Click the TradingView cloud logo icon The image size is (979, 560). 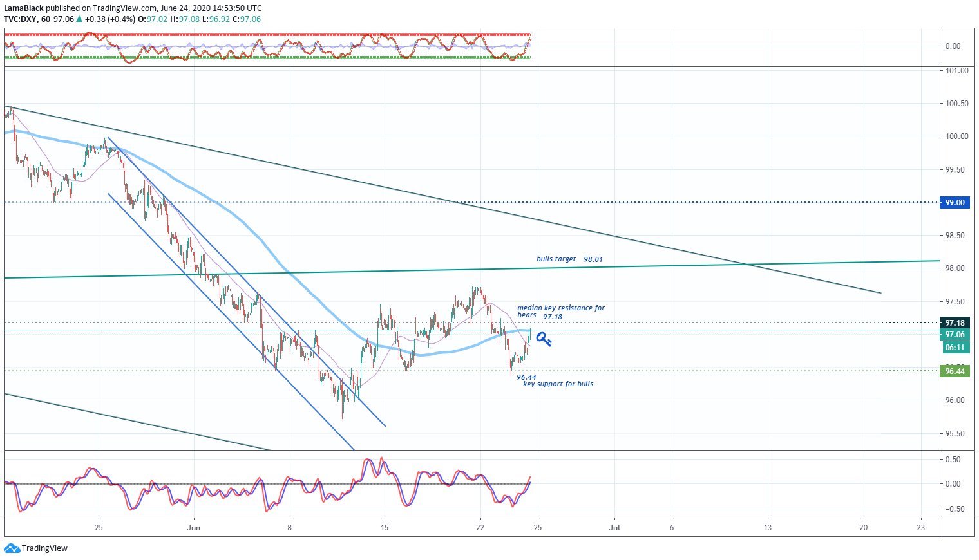click(x=12, y=548)
